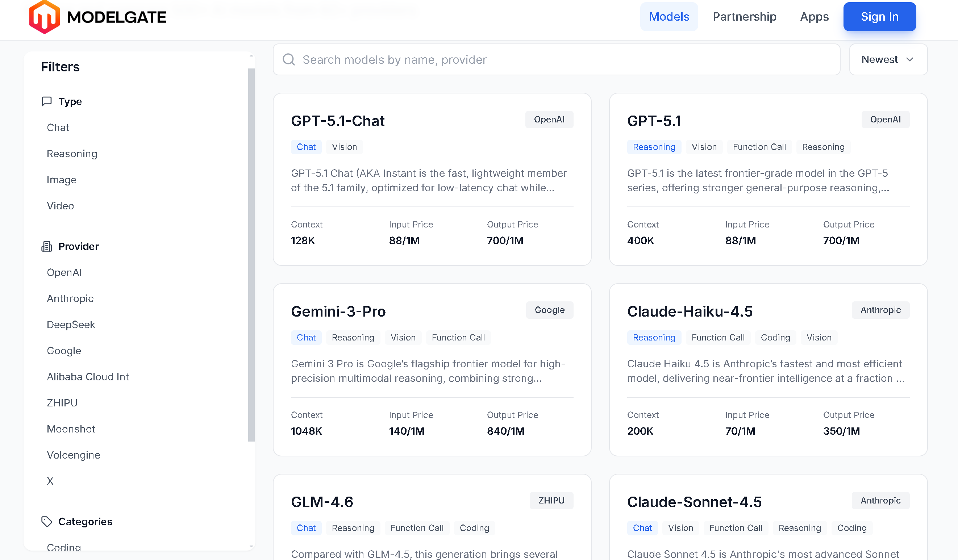
Task: Click the Provider building icon
Action: [x=46, y=246]
